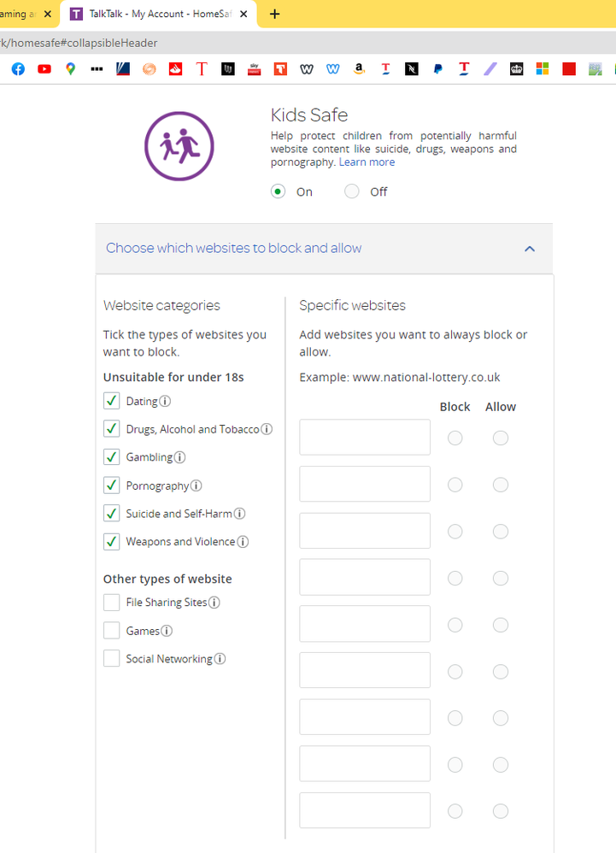This screenshot has height=853, width=616.
Task: Untick the Dating checkbox
Action: pos(111,401)
